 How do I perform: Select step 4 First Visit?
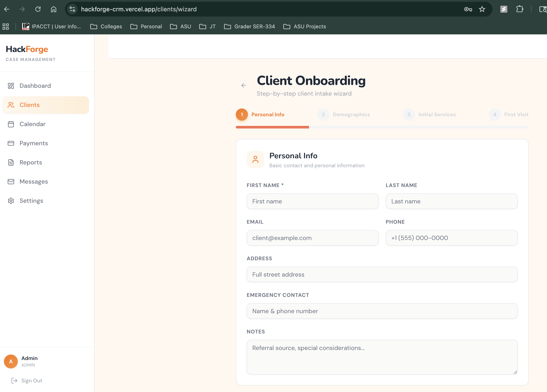point(508,115)
